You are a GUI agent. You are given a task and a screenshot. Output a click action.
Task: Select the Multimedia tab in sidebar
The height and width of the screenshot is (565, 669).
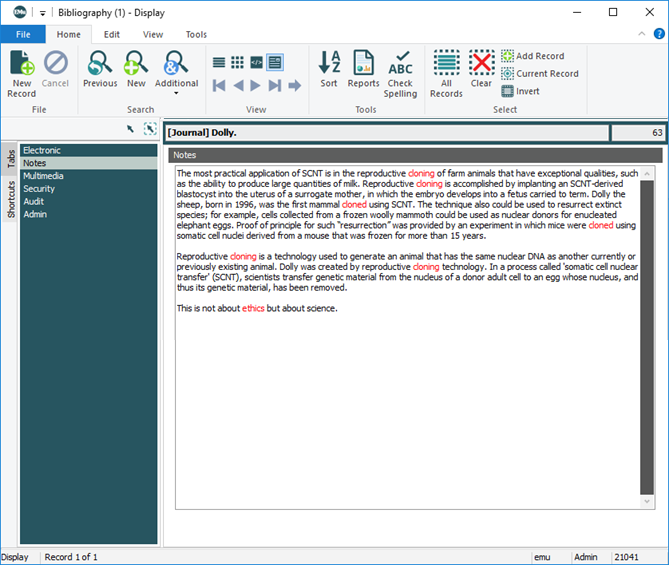point(43,175)
